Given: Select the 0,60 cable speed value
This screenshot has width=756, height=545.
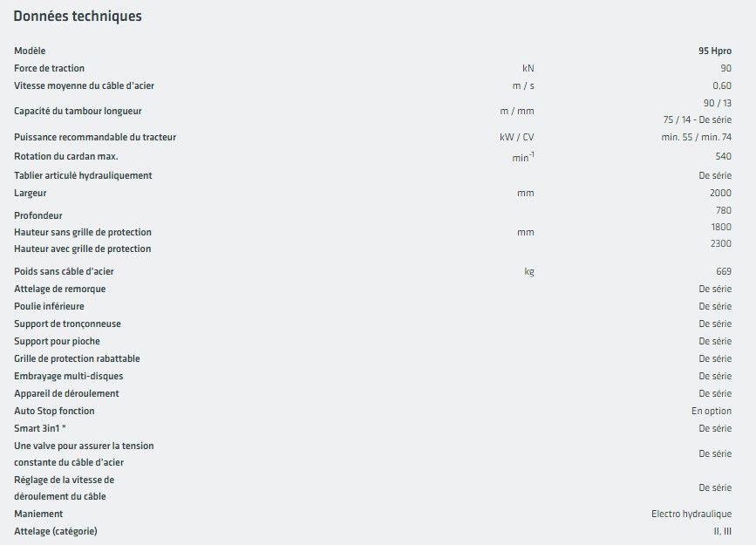Looking at the screenshot, I should tap(722, 85).
